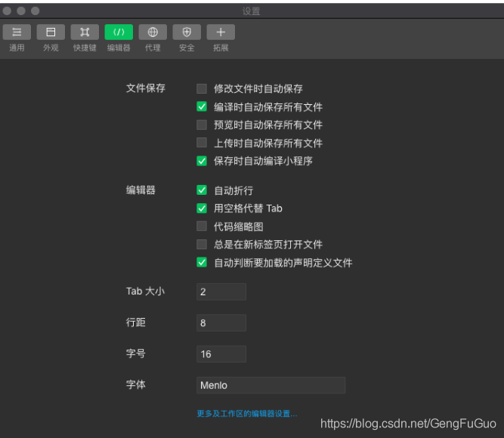504x438 pixels.
Task: Minimize the 设置 window
Action: 21,11
